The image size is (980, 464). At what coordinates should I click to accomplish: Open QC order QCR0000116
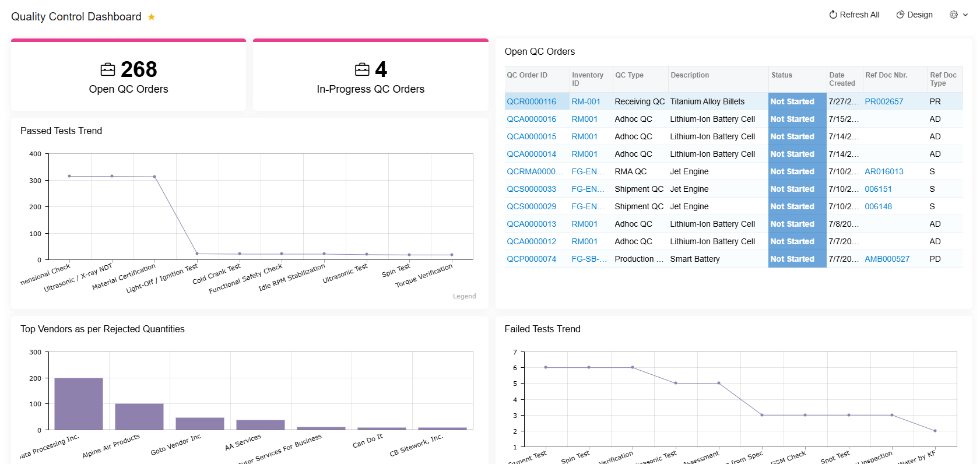click(531, 101)
